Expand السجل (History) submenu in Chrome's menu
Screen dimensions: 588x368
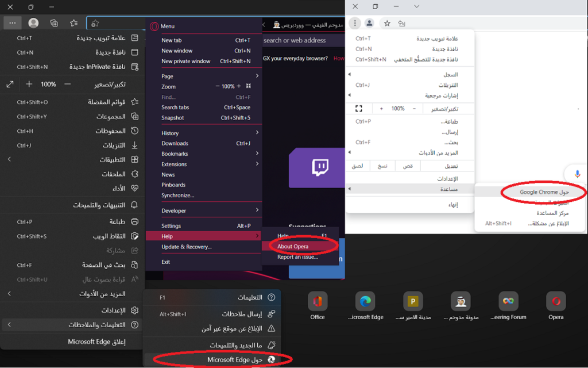click(410, 74)
